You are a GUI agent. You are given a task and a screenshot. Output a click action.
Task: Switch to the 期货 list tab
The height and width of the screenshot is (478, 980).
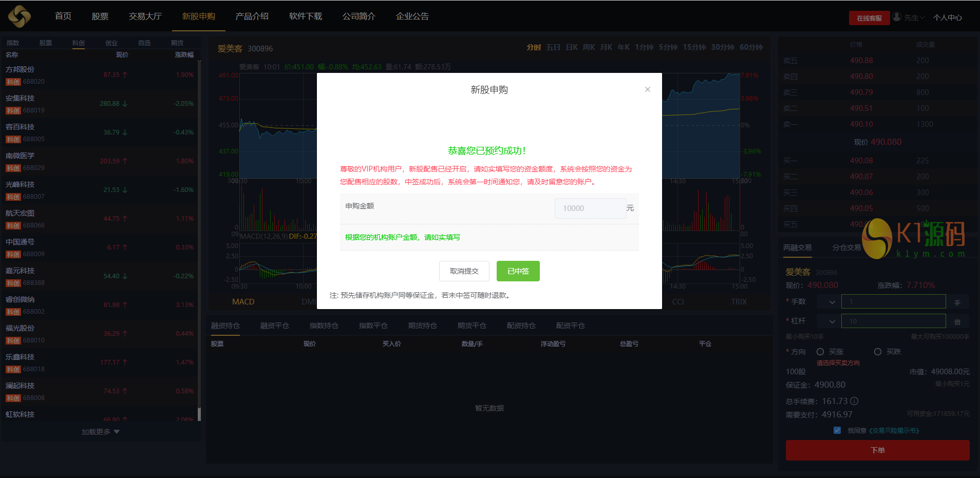pos(177,43)
